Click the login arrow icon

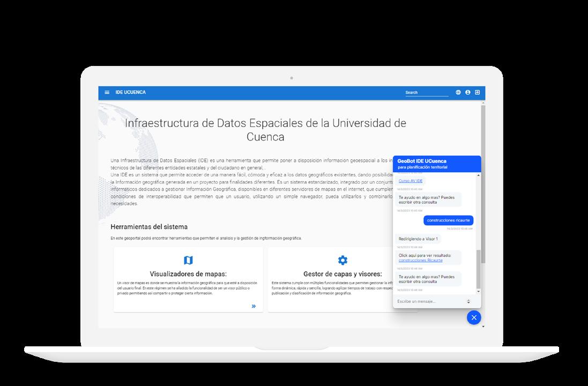tap(478, 92)
